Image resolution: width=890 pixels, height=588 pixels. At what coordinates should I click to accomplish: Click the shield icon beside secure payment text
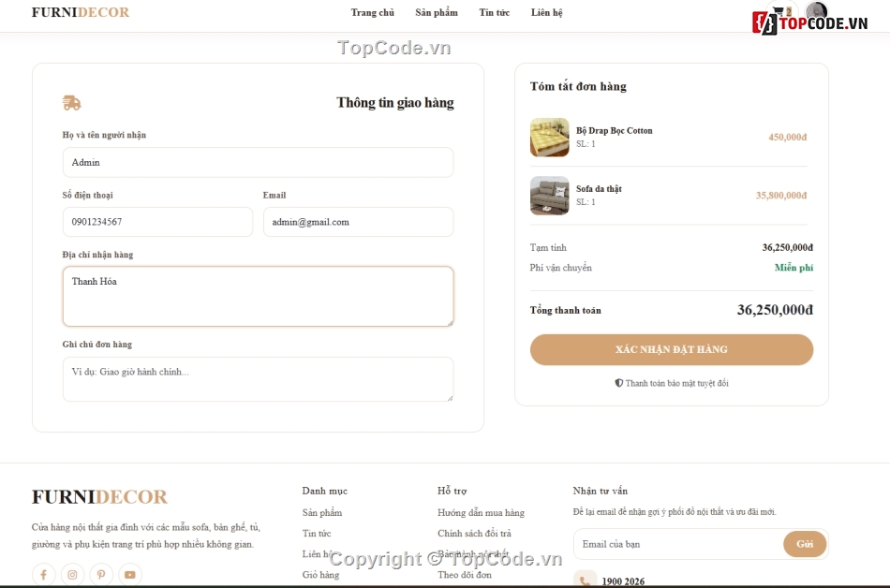[618, 383]
